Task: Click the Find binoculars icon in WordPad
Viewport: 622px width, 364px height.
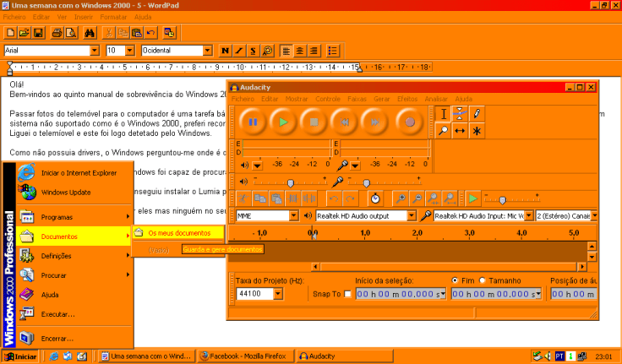Action: (90, 33)
